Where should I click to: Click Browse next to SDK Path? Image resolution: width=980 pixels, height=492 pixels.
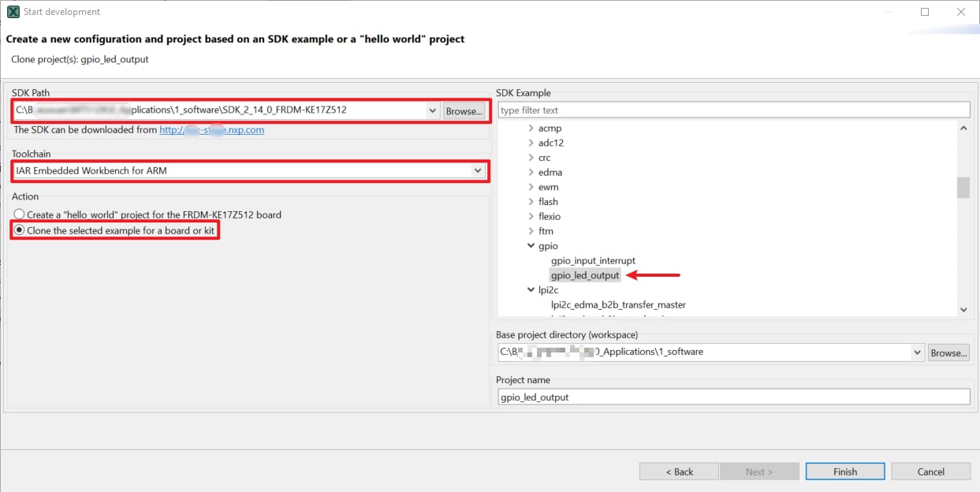coord(464,111)
